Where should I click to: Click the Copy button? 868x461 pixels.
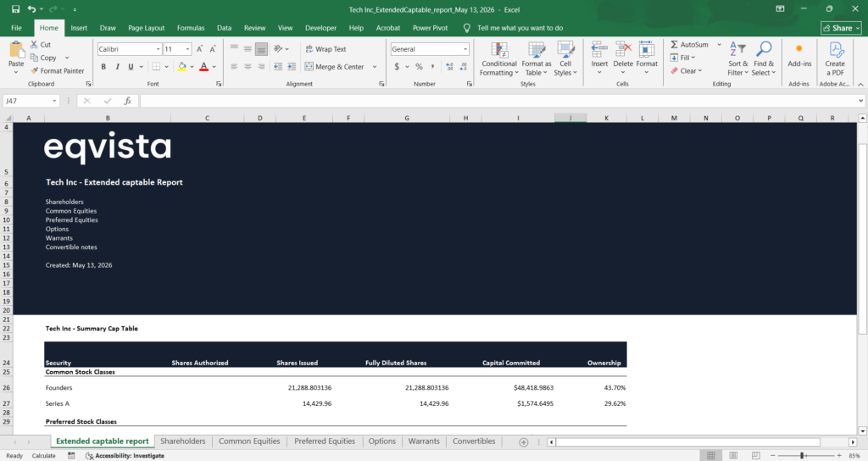coord(43,58)
